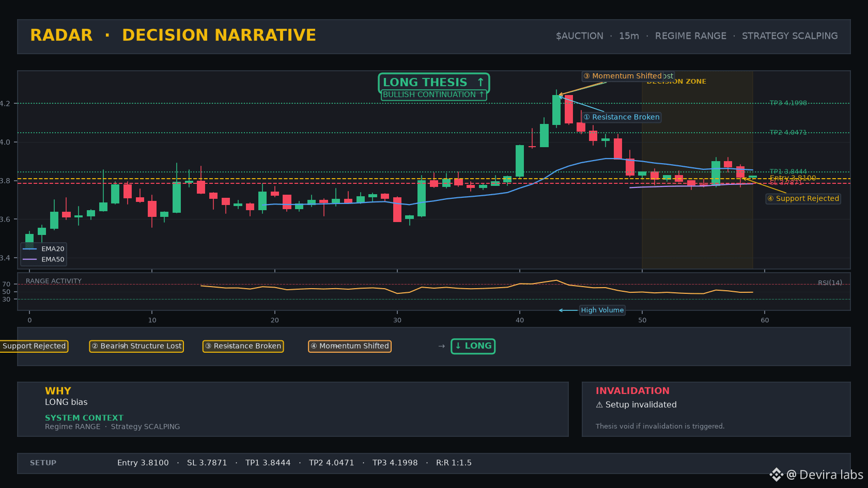
Task: Click the TP1 3.8444 level label on chart
Action: (788, 171)
